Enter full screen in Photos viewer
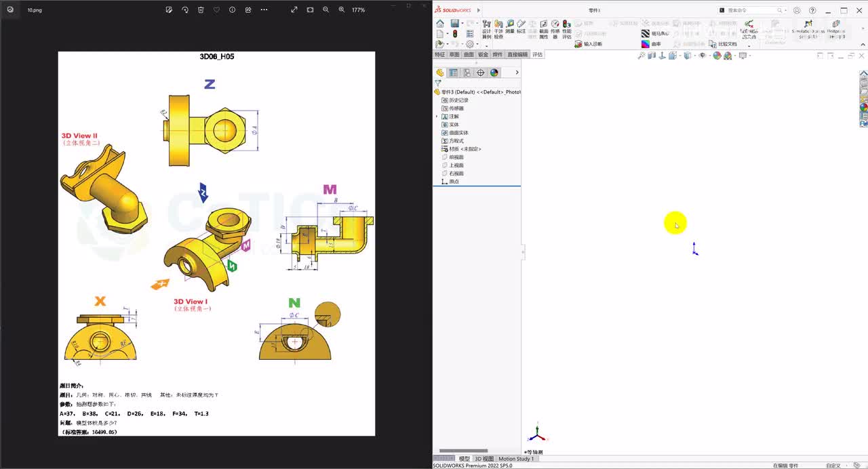This screenshot has width=868, height=469. pyautogui.click(x=294, y=9)
